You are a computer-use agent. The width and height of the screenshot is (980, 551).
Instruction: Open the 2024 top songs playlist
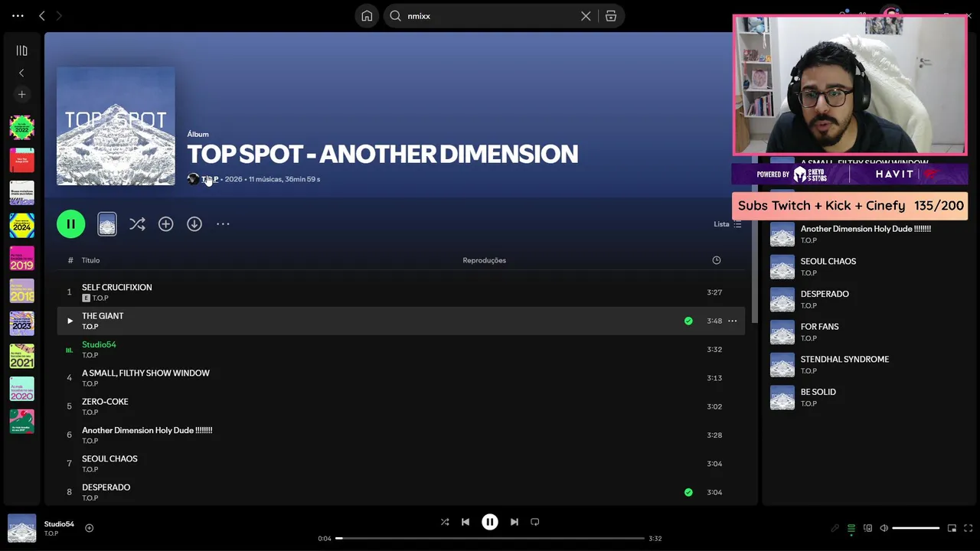(21, 226)
